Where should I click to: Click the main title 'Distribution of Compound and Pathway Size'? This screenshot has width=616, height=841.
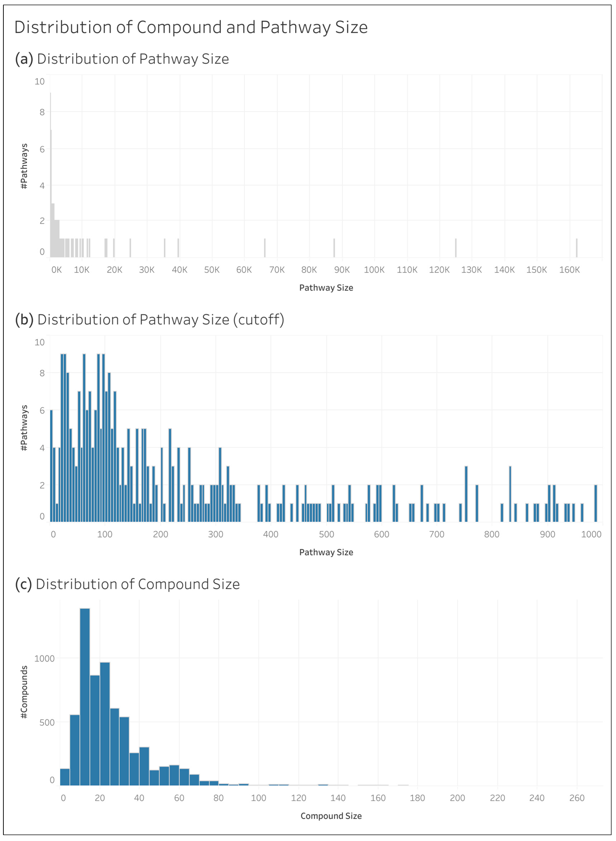191,27
